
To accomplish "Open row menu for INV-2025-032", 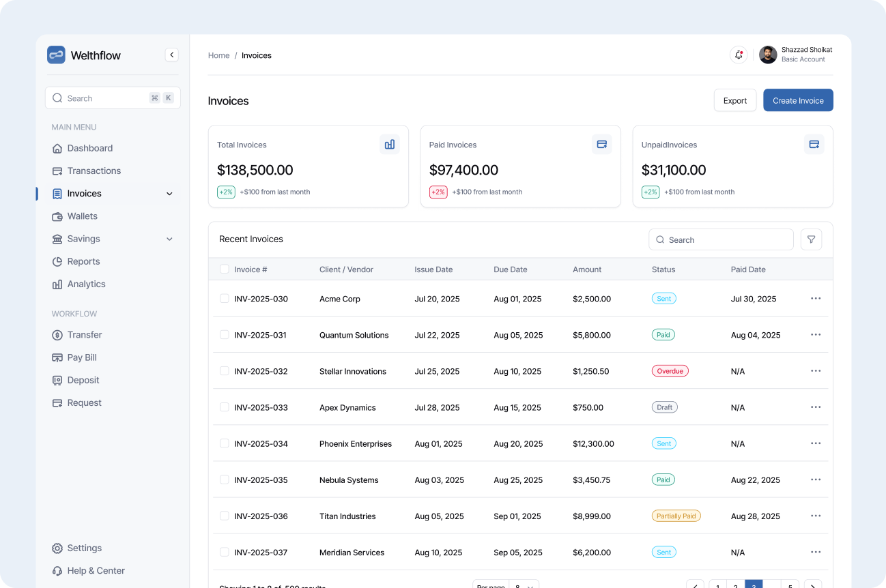I will pyautogui.click(x=816, y=370).
